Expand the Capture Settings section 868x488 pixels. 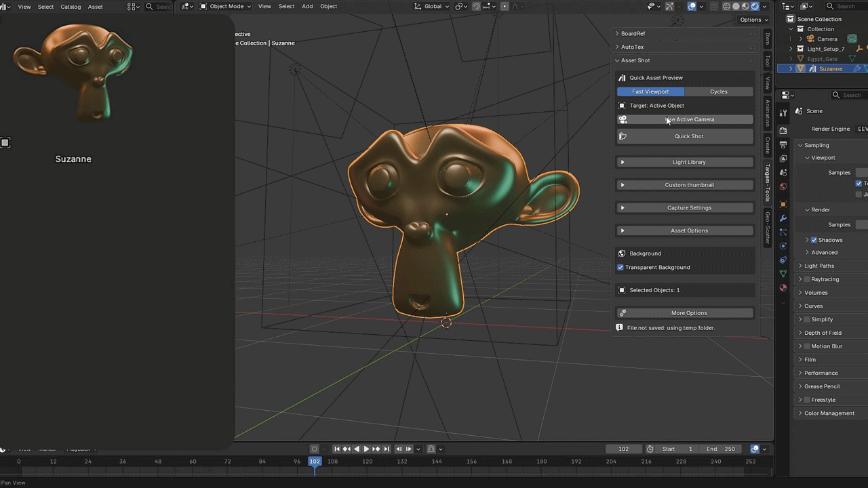click(685, 207)
